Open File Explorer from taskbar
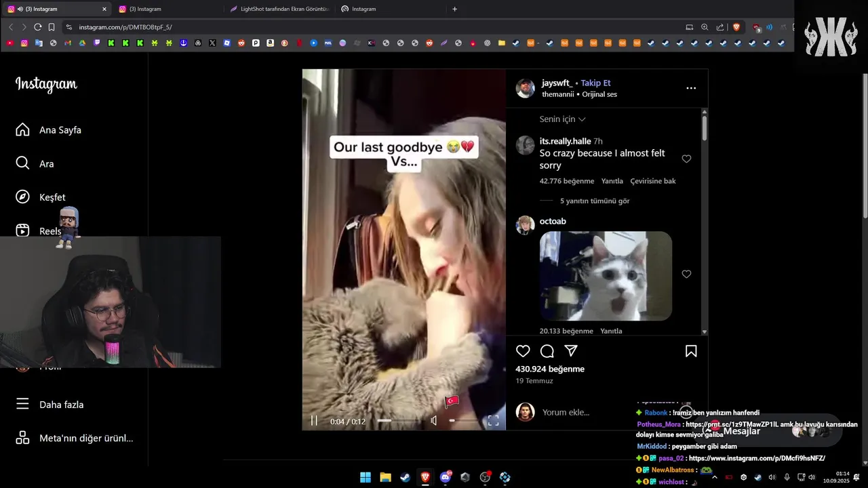The height and width of the screenshot is (488, 868). [x=385, y=477]
